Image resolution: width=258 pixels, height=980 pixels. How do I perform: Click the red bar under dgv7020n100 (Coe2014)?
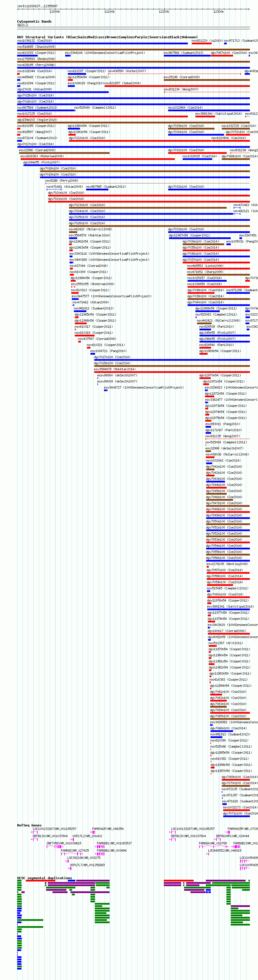(x=149, y=196)
